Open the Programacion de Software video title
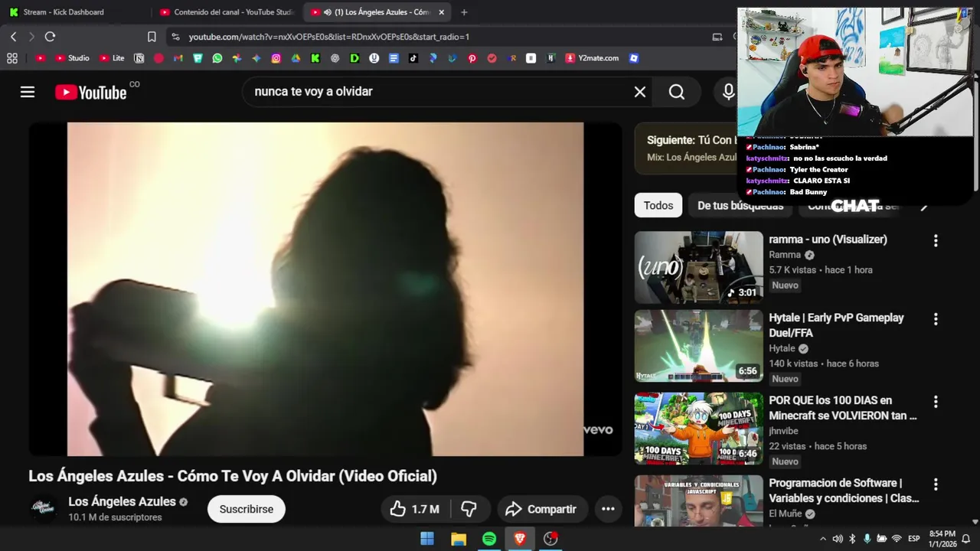The height and width of the screenshot is (551, 980). (844, 491)
